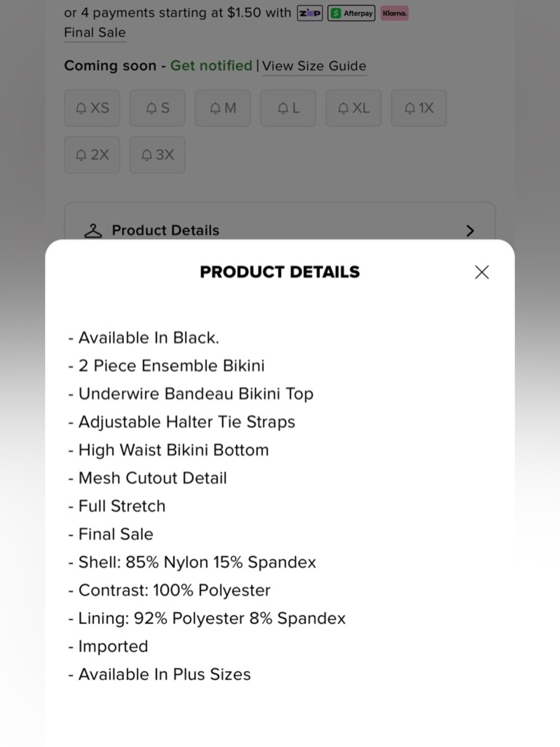Tap the pink Klarna logo
The height and width of the screenshot is (747, 560).
[395, 13]
